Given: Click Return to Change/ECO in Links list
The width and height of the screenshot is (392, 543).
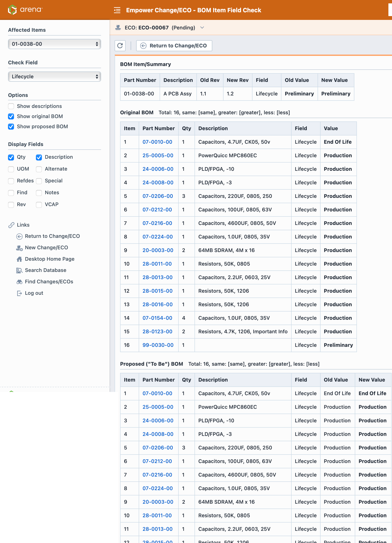Looking at the screenshot, I should tap(52, 236).
